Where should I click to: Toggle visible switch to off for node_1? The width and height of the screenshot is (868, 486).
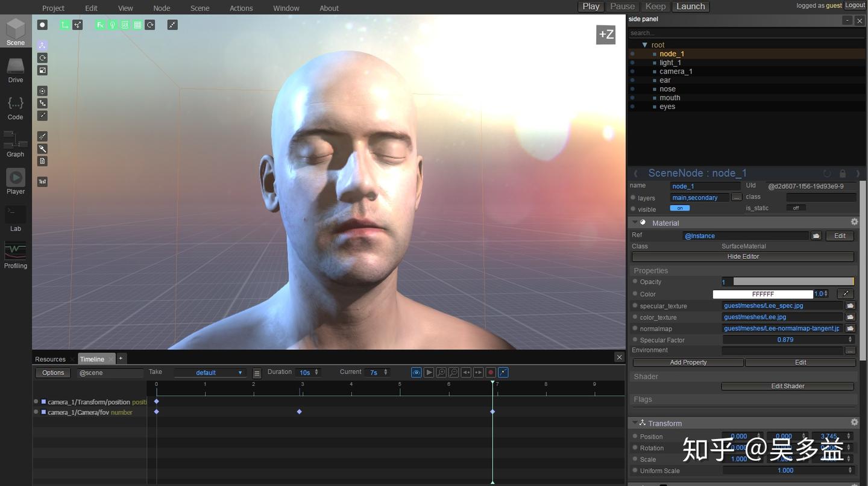click(680, 208)
